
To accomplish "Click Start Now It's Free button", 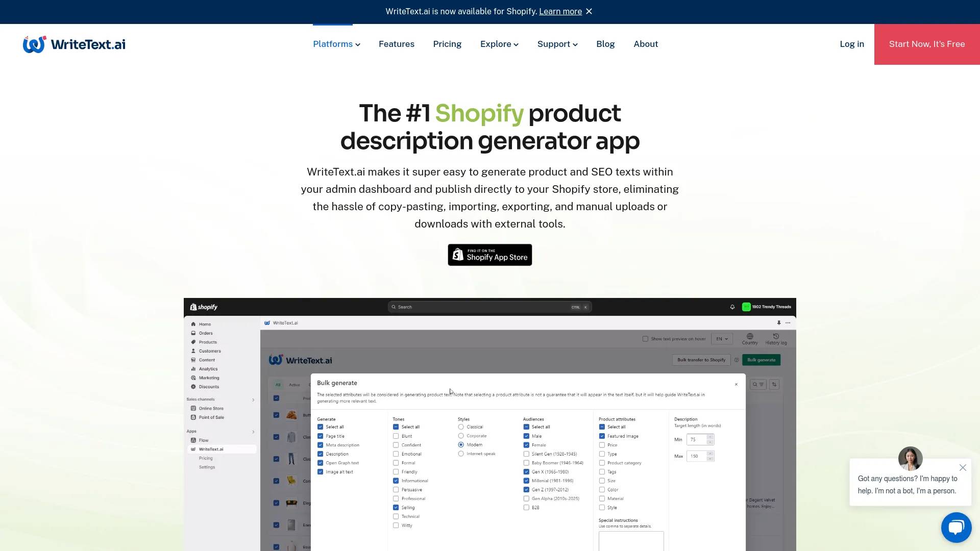I will 927,44.
